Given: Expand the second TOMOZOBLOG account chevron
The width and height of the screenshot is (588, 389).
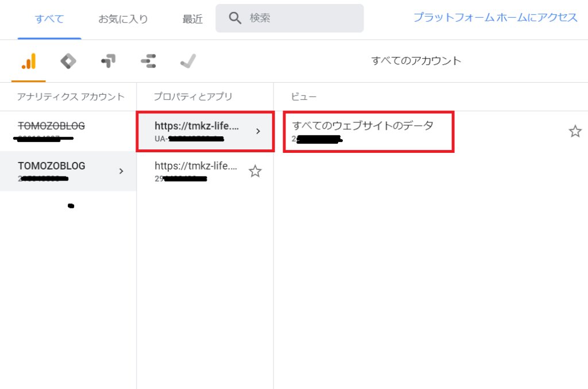Looking at the screenshot, I should coord(121,171).
